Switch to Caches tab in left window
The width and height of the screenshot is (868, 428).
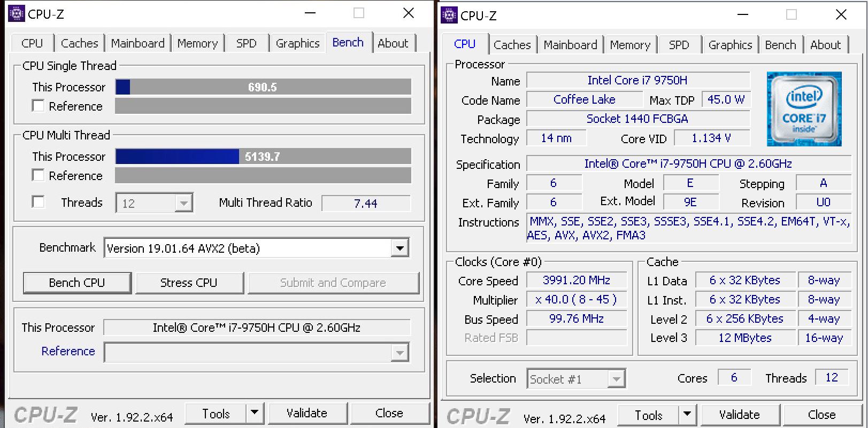coord(79,43)
